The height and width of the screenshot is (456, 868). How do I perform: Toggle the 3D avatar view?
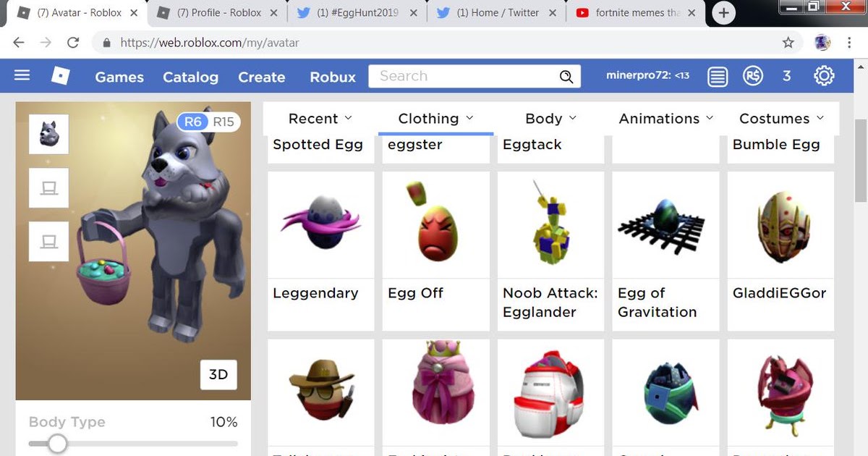pos(218,374)
